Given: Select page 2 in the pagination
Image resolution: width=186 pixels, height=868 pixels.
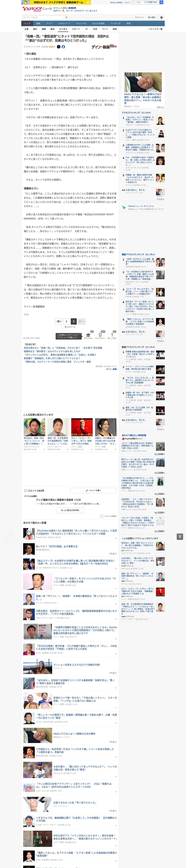Looking at the screenshot, I should pos(74,321).
